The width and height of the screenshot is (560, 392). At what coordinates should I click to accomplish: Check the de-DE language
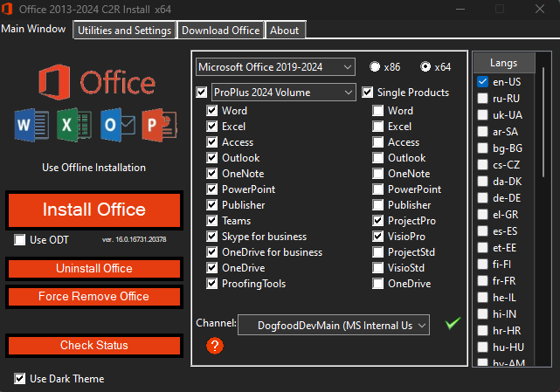[x=482, y=198]
